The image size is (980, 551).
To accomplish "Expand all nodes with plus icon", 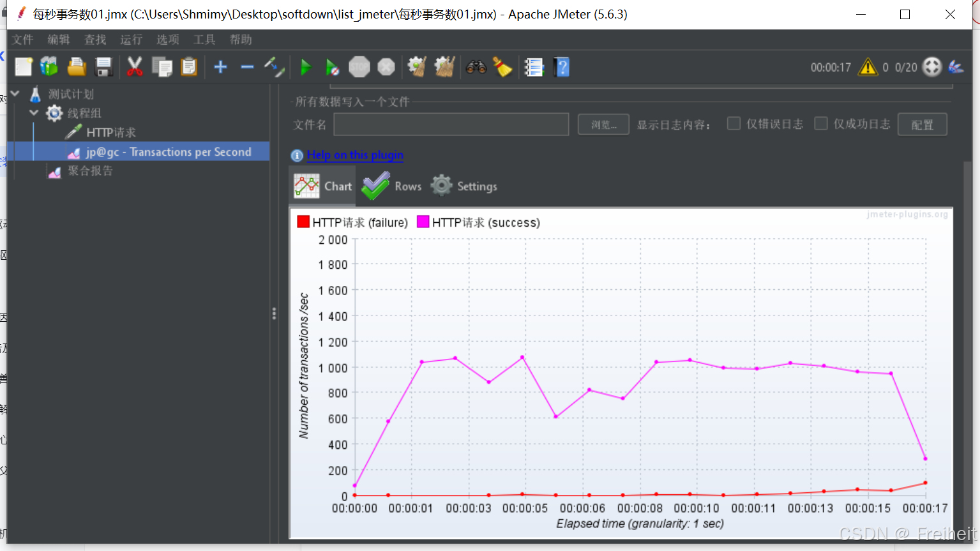I will pos(220,66).
